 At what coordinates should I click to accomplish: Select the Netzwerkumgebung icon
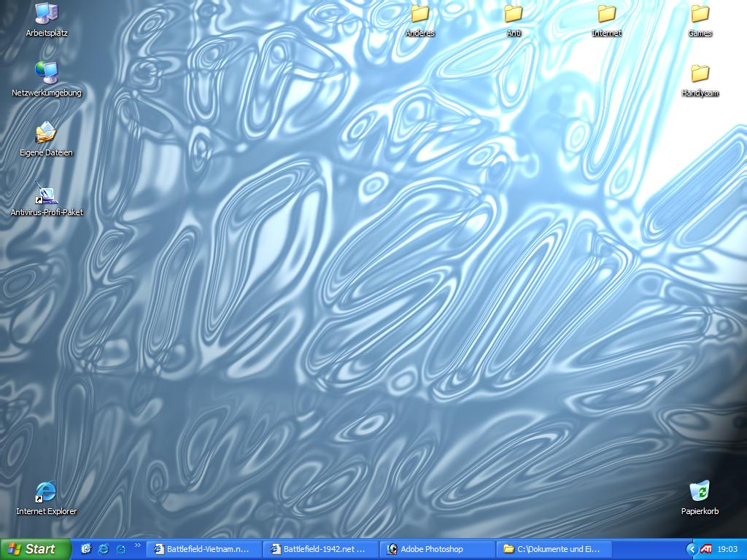[47, 72]
